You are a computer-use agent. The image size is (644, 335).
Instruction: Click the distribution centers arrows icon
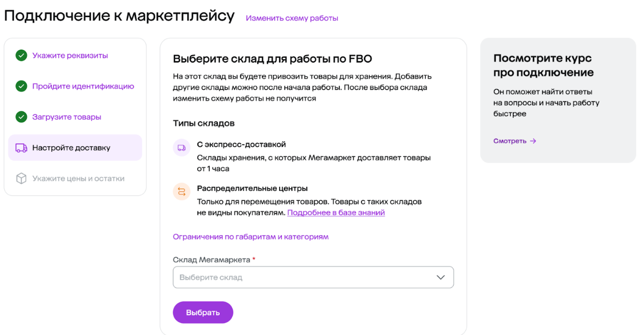pos(181,192)
